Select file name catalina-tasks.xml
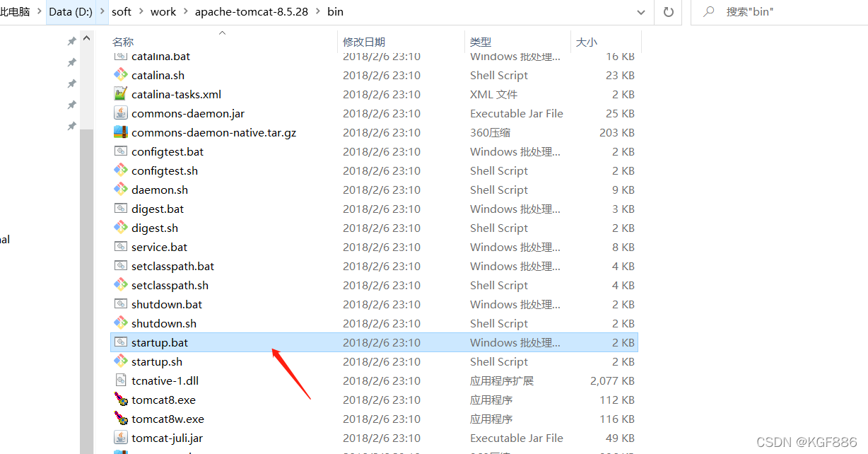This screenshot has height=454, width=868. point(176,94)
